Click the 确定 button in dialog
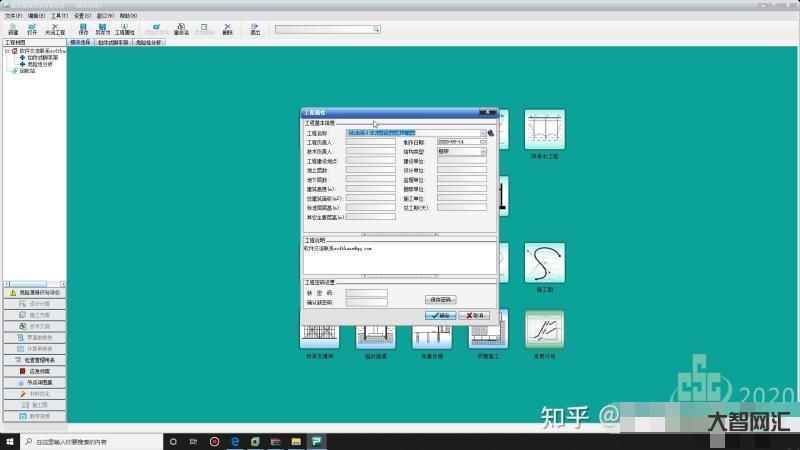The width and height of the screenshot is (800, 450). point(439,315)
